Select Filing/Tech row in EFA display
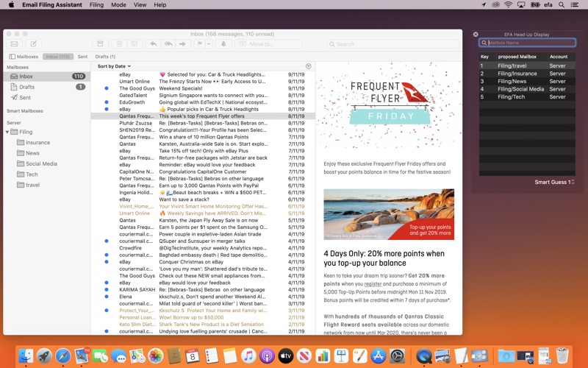This screenshot has height=368, width=588. (527, 97)
